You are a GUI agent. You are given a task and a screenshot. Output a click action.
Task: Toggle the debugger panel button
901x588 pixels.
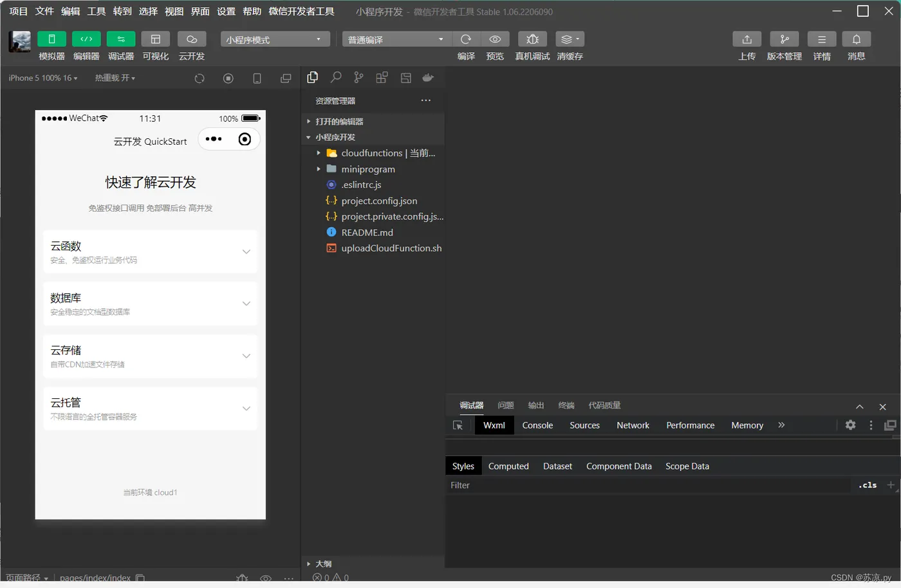[121, 39]
